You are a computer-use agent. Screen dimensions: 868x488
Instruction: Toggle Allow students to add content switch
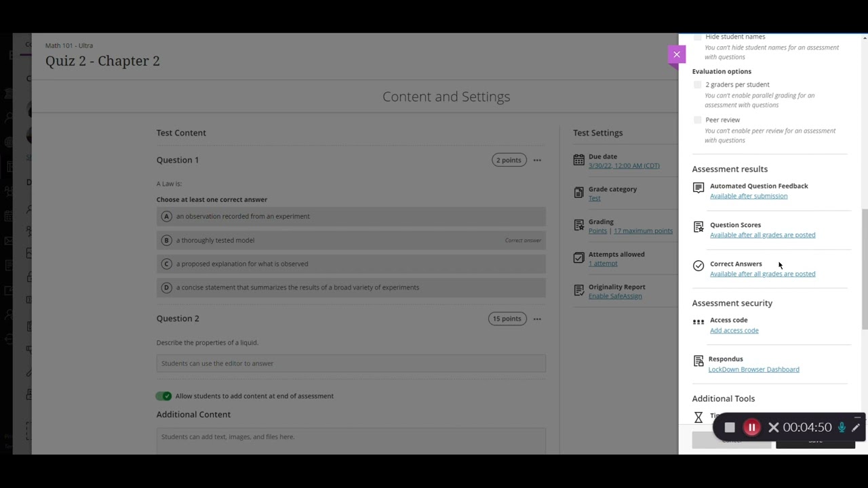163,396
